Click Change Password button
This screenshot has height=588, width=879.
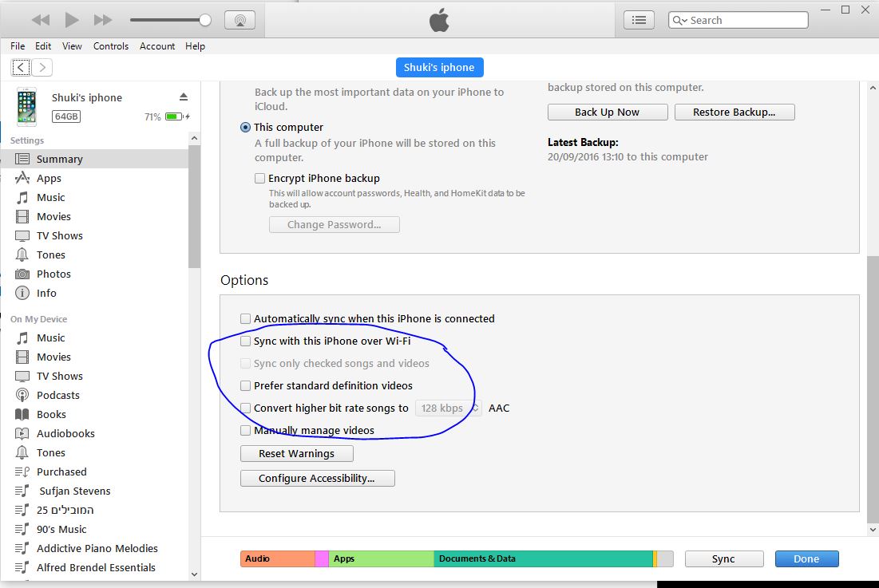(x=334, y=224)
